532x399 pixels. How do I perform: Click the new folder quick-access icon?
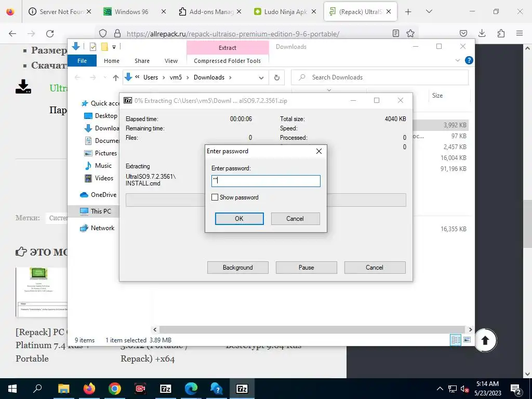[104, 47]
